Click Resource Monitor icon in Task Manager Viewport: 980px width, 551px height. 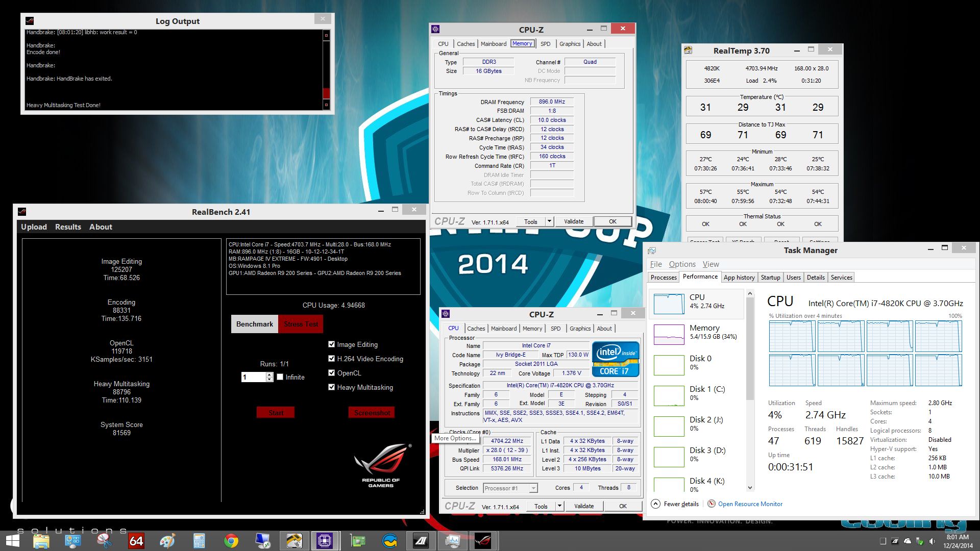(712, 504)
